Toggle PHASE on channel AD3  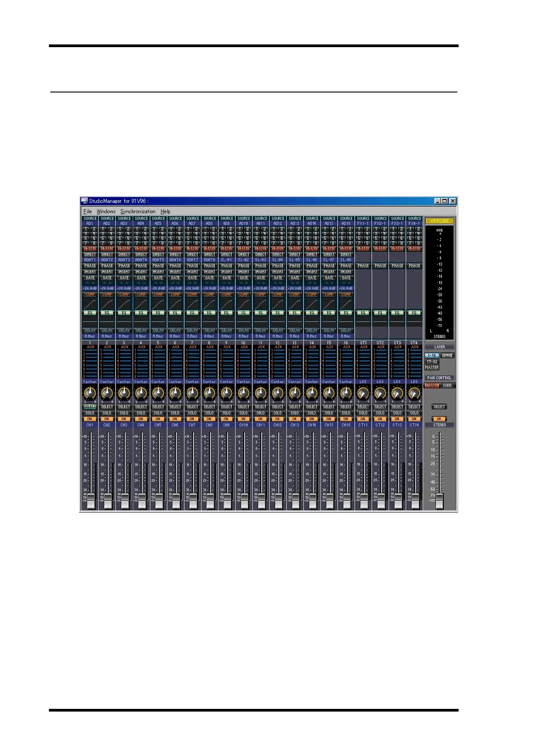coord(124,266)
